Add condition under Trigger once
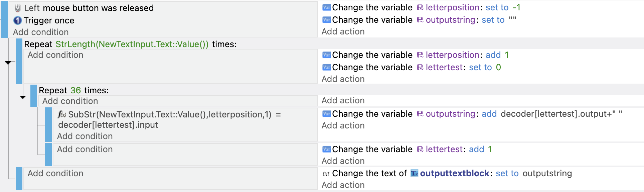644x192 pixels. (x=41, y=32)
